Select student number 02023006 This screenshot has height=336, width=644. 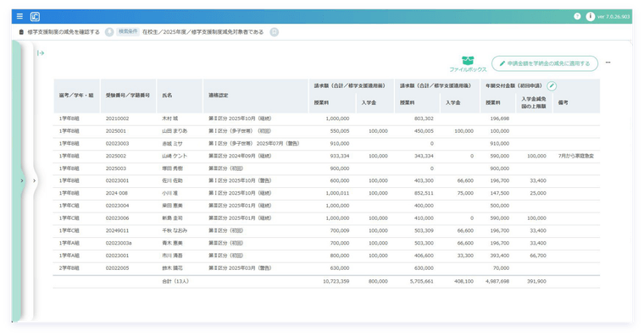point(117,218)
